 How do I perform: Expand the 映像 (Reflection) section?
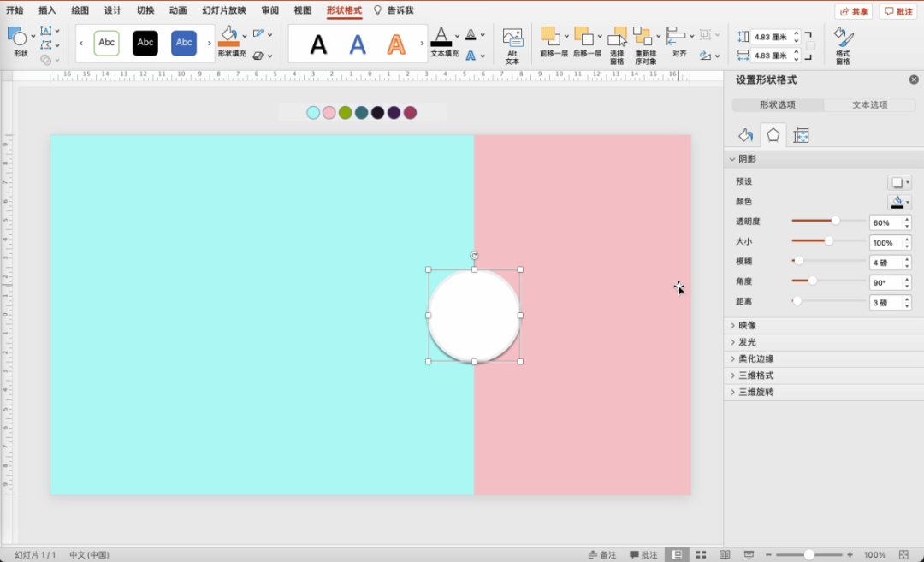tap(746, 326)
